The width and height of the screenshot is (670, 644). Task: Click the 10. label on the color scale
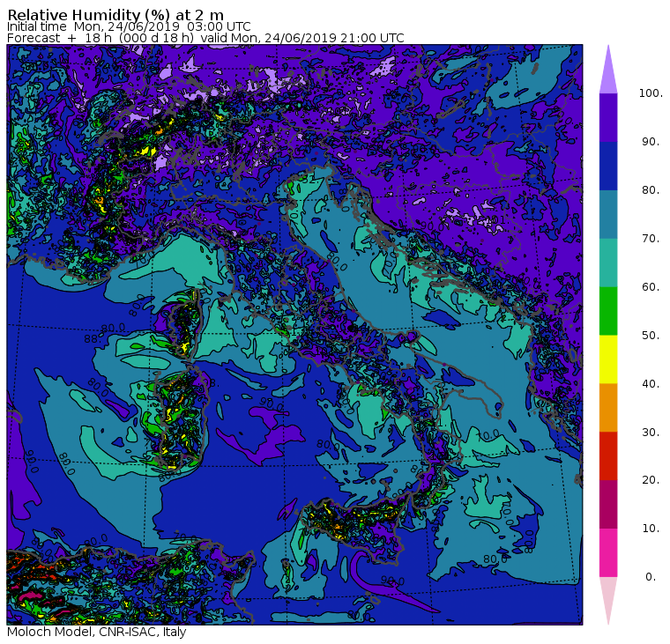651,529
